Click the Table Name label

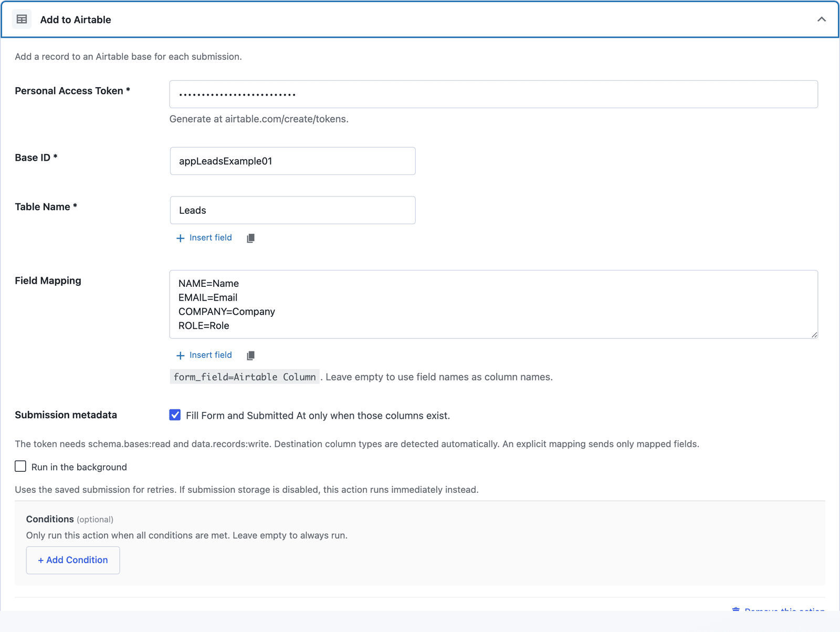coord(46,207)
